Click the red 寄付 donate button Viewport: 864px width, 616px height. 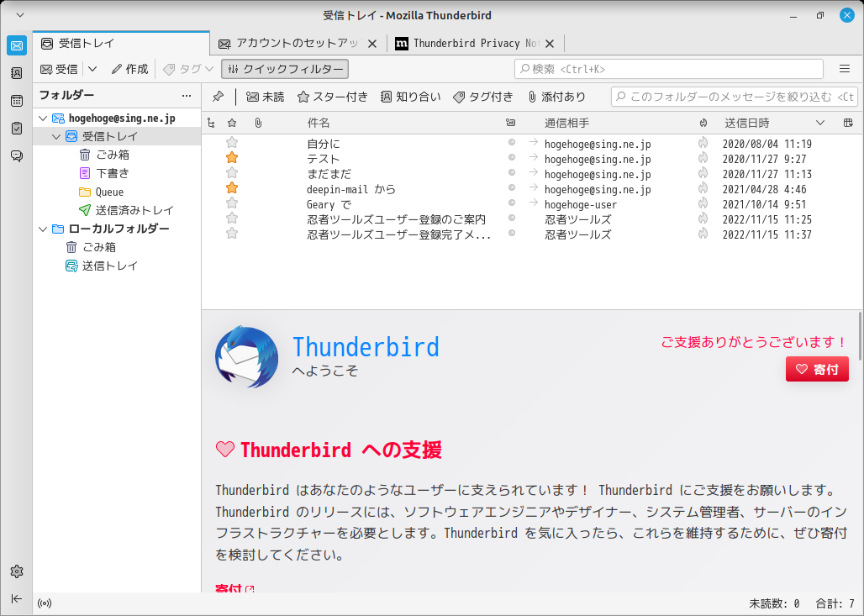[x=817, y=369]
